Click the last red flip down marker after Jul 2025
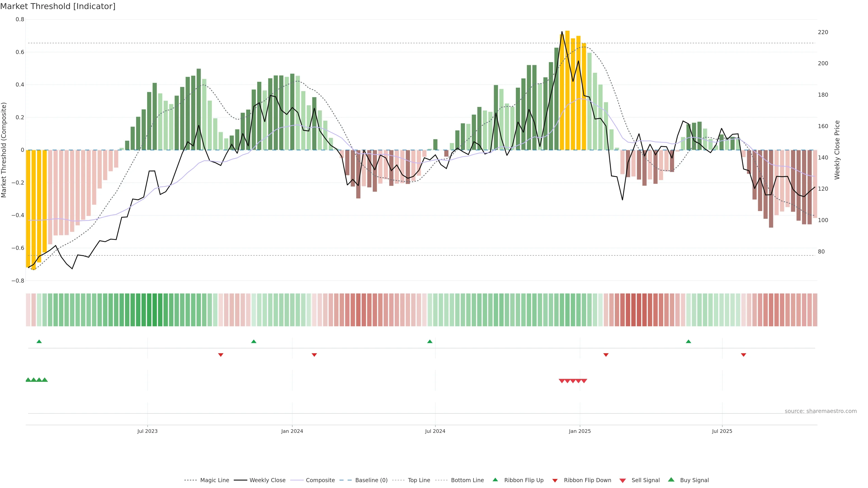The image size is (868, 488). click(743, 355)
